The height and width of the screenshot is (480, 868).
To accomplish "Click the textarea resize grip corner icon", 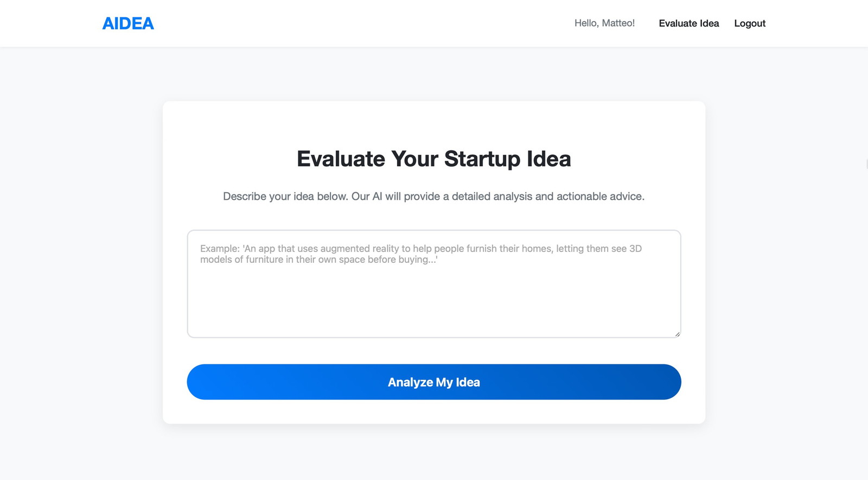I will [x=678, y=334].
